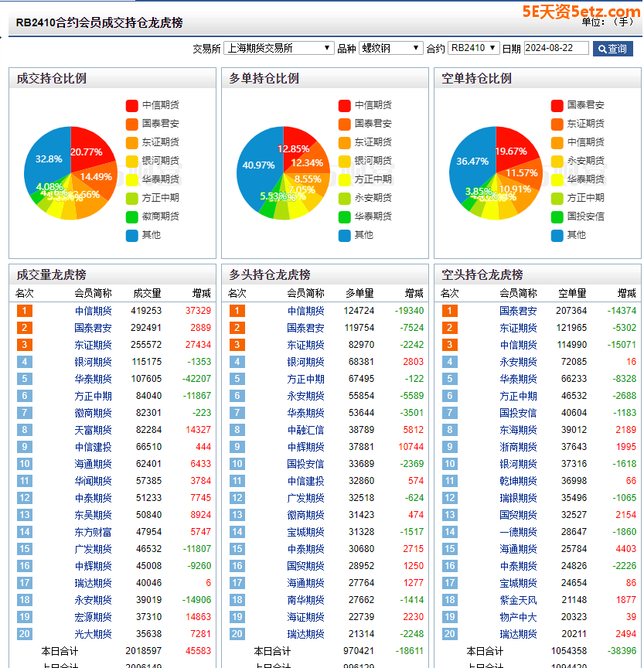644x668 pixels.
Task: Open 银河期货 link in 成交量龙虎榜
Action: [93, 362]
